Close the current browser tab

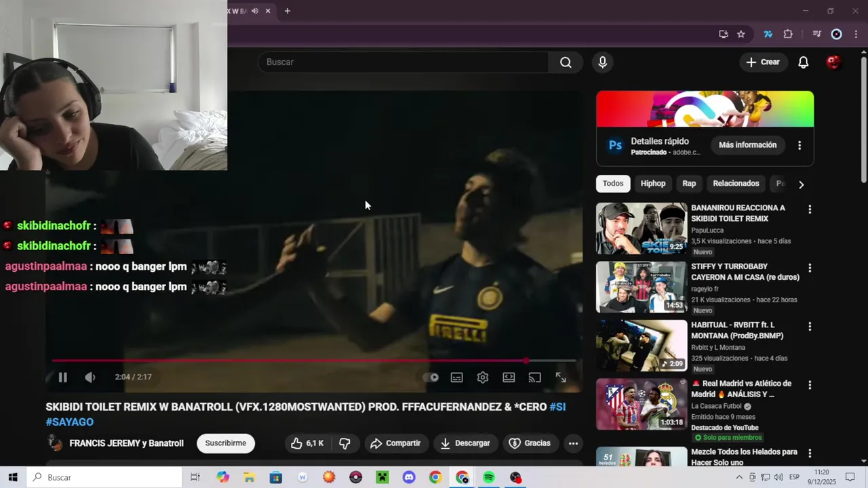click(x=268, y=11)
